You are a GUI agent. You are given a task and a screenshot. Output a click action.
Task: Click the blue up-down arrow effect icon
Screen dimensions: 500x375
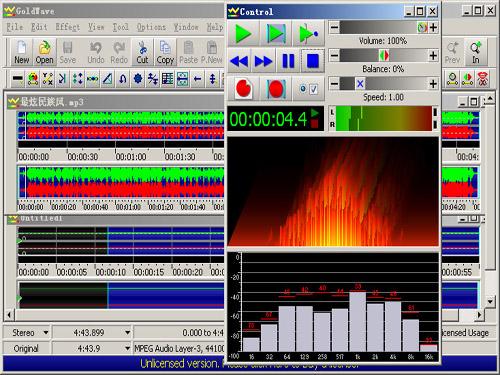tap(212, 79)
